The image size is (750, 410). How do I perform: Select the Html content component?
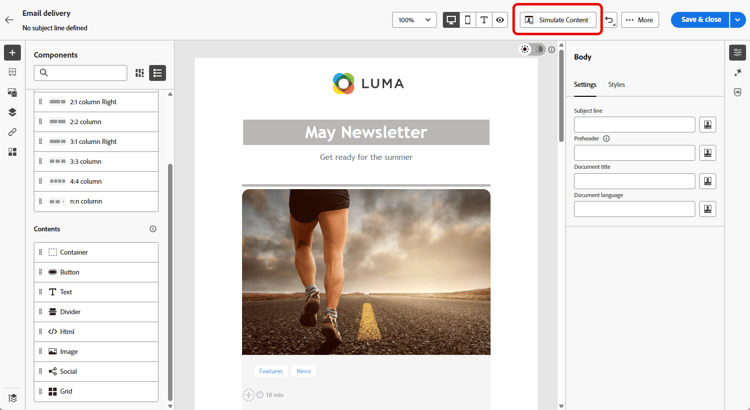[x=96, y=332]
